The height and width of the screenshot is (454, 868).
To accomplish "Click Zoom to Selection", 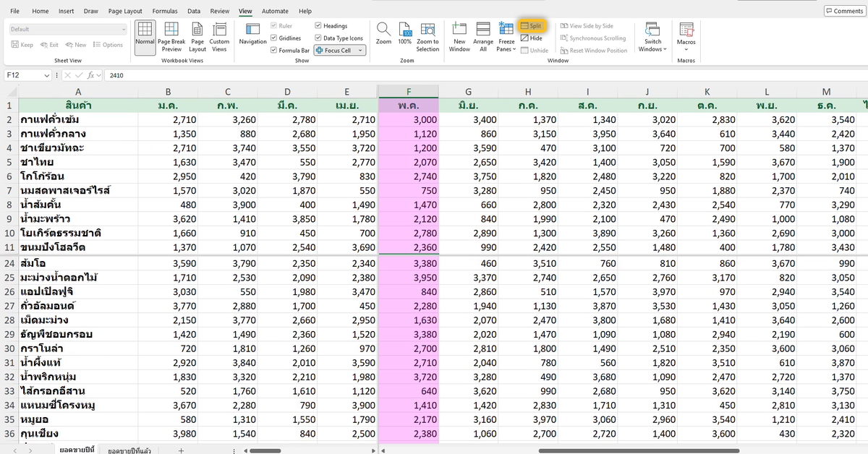I will pos(427,36).
